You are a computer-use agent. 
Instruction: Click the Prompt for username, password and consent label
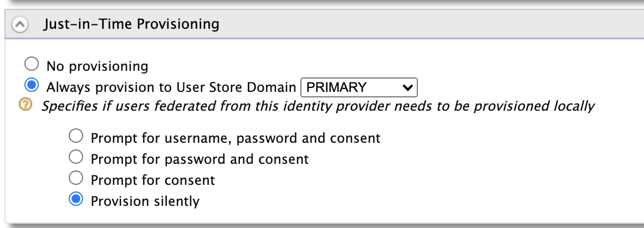point(236,138)
